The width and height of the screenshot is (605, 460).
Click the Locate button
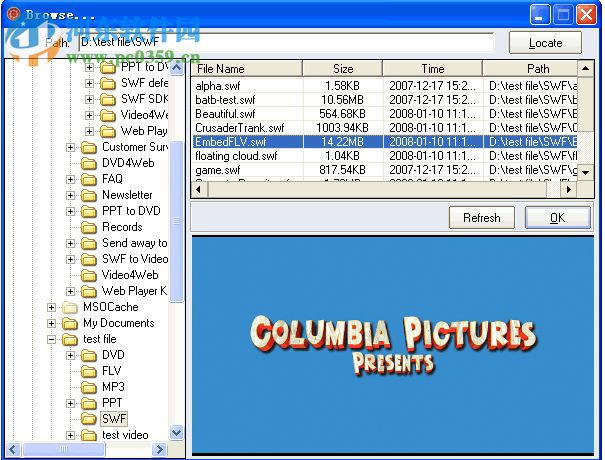click(545, 42)
